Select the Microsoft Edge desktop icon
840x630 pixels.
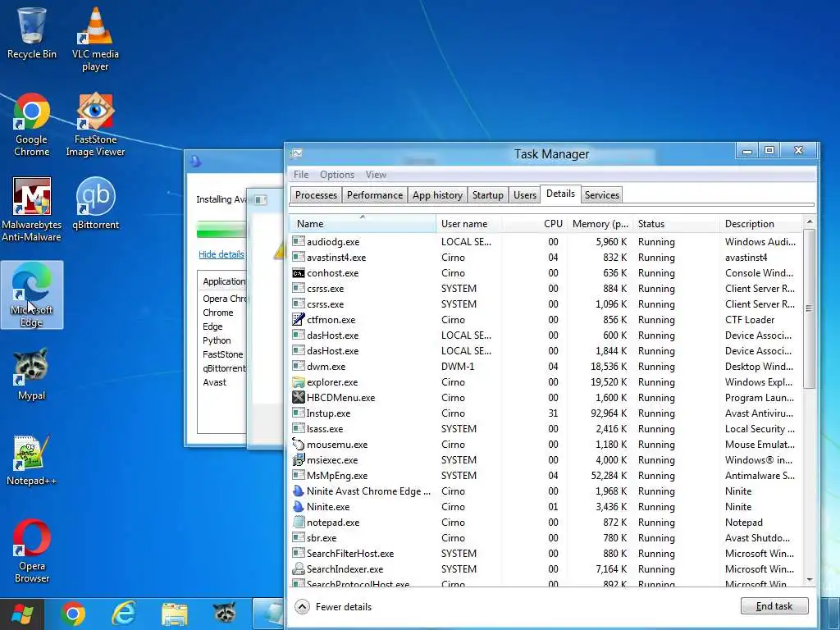(x=32, y=294)
